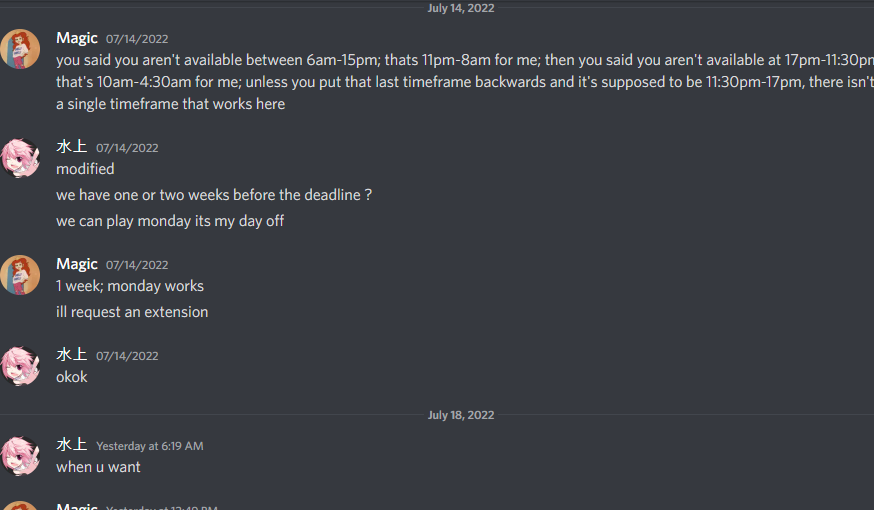Open Magic's avatar beside "1 week; monday works"
874x510 pixels.
click(x=20, y=275)
